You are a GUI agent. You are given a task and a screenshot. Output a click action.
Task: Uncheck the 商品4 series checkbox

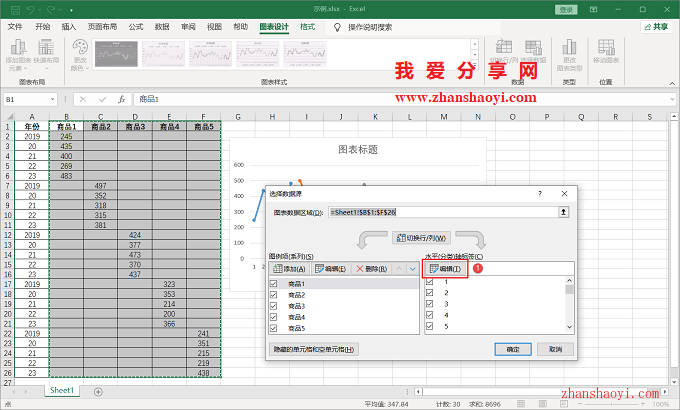coord(274,317)
